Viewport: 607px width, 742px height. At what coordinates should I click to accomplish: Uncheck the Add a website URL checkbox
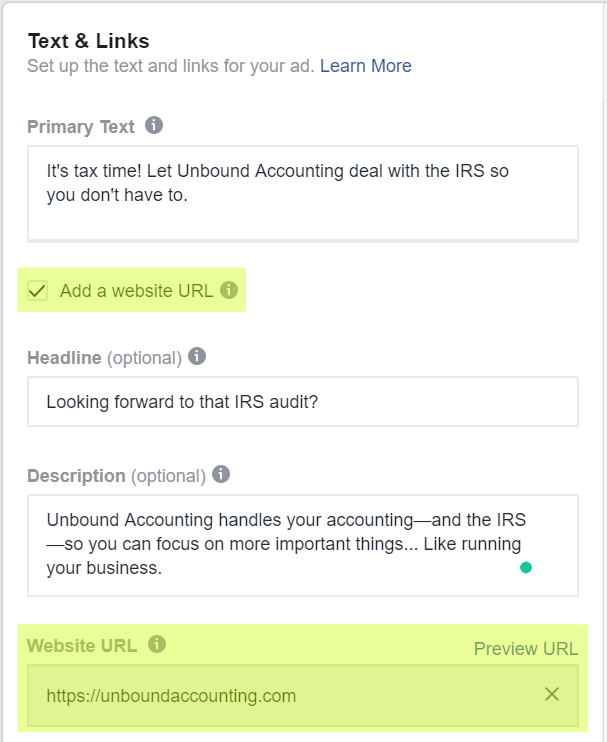point(37,290)
